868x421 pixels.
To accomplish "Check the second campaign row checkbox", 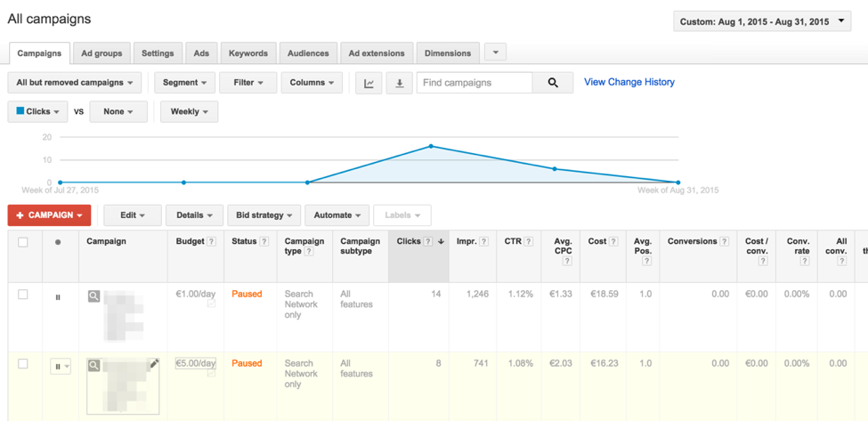I will click(x=23, y=364).
